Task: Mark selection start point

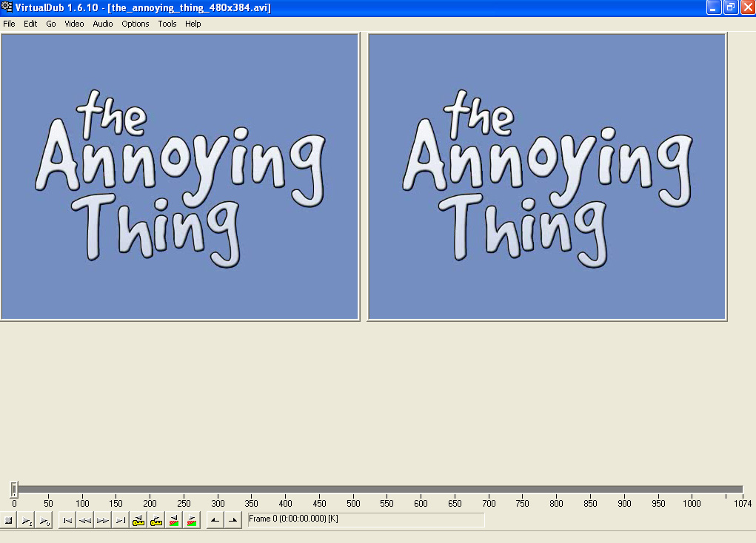Action: pos(215,520)
